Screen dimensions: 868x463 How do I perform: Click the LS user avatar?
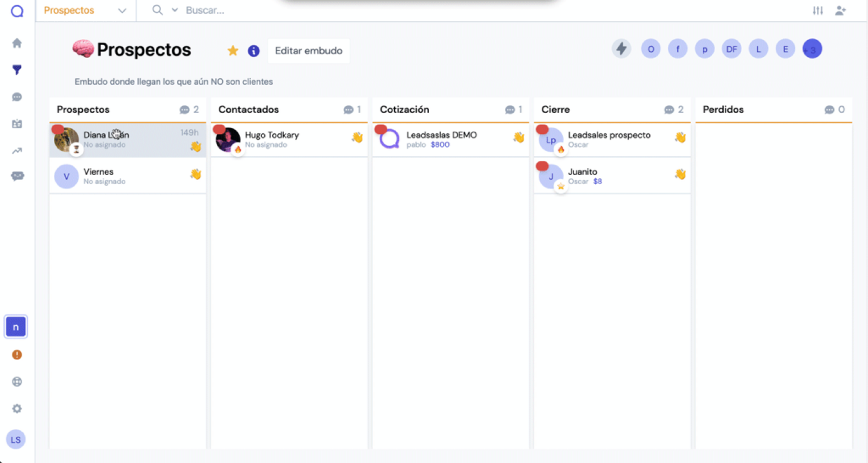16,439
